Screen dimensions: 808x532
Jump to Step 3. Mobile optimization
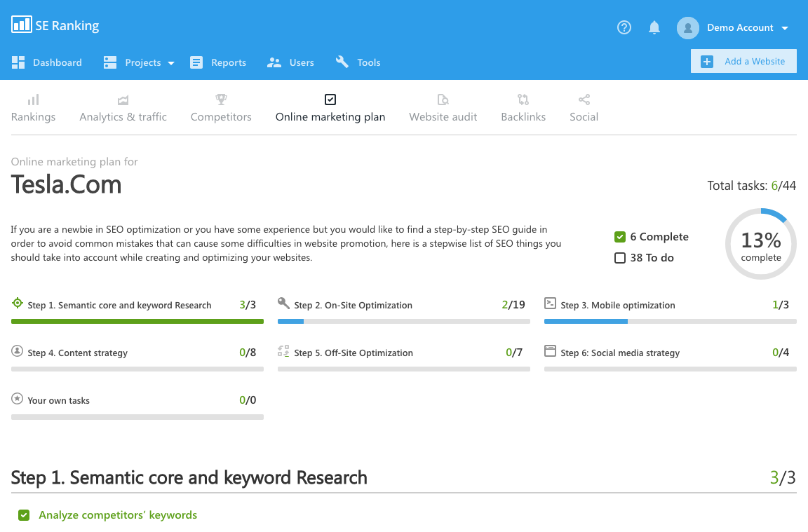click(618, 306)
